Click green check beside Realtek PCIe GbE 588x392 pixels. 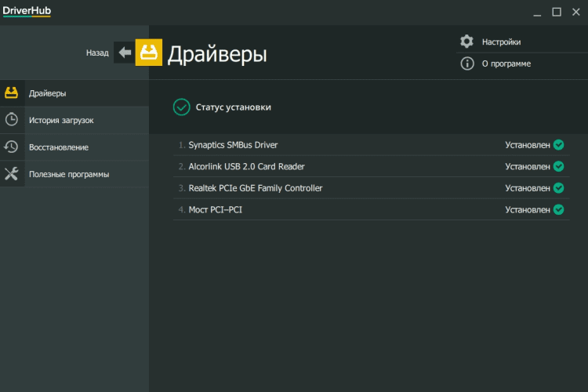point(558,188)
